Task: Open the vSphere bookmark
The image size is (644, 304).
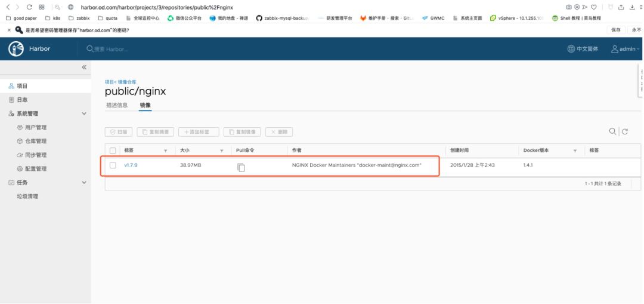Action: click(x=516, y=18)
